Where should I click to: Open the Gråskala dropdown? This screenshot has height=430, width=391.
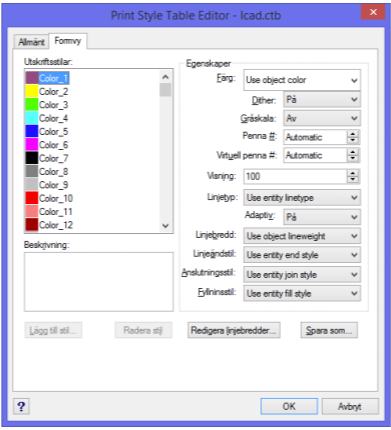(x=322, y=118)
